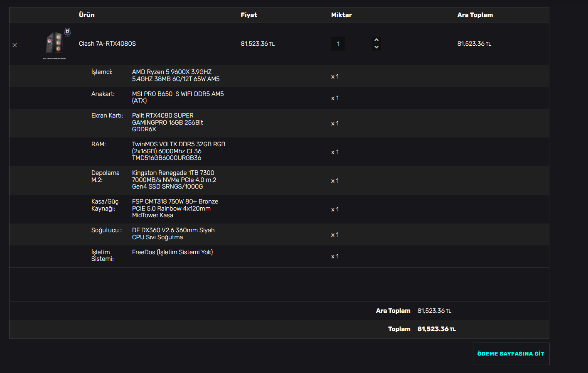
Task: Click the Miktar column header
Action: (342, 15)
